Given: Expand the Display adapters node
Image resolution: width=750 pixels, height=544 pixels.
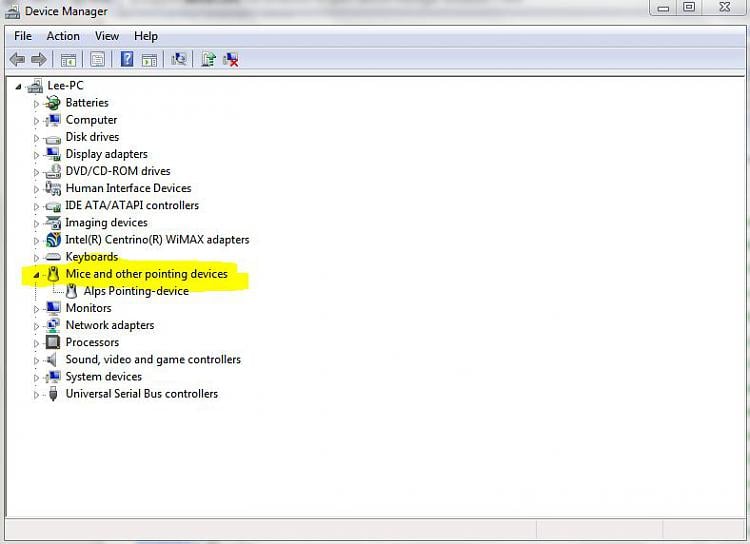Looking at the screenshot, I should click(x=36, y=155).
